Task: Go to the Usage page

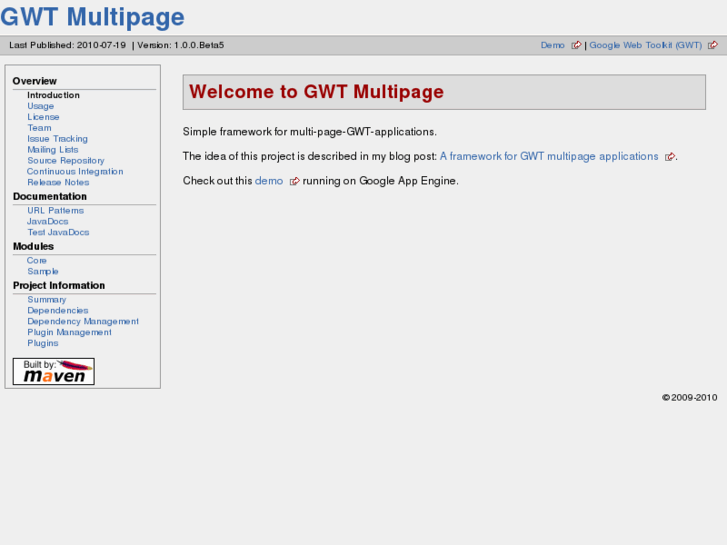Action: [40, 106]
